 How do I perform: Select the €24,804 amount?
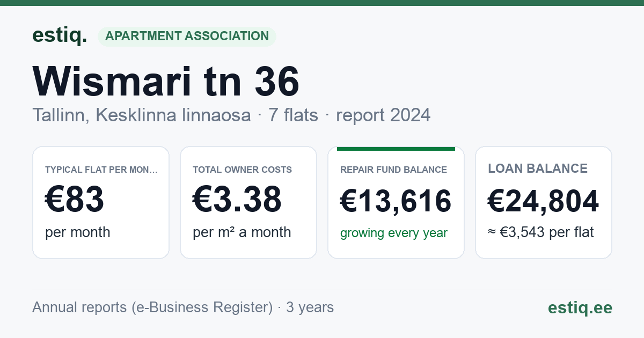point(543,201)
